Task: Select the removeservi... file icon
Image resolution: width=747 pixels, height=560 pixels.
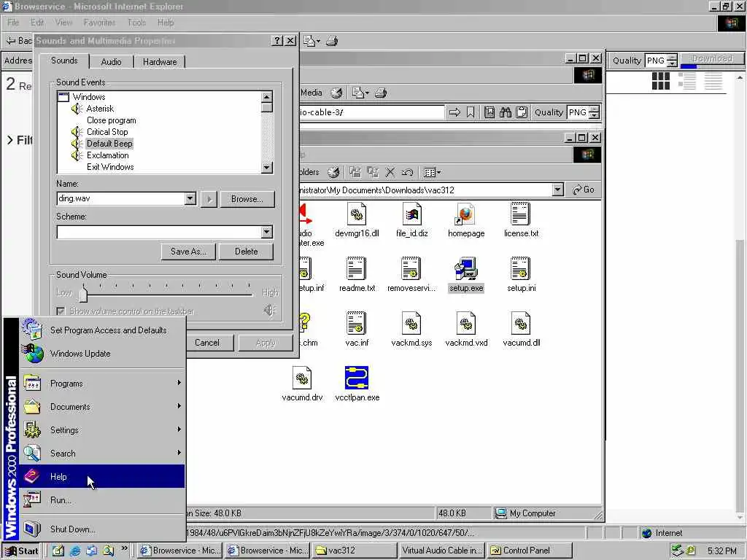Action: [x=411, y=268]
